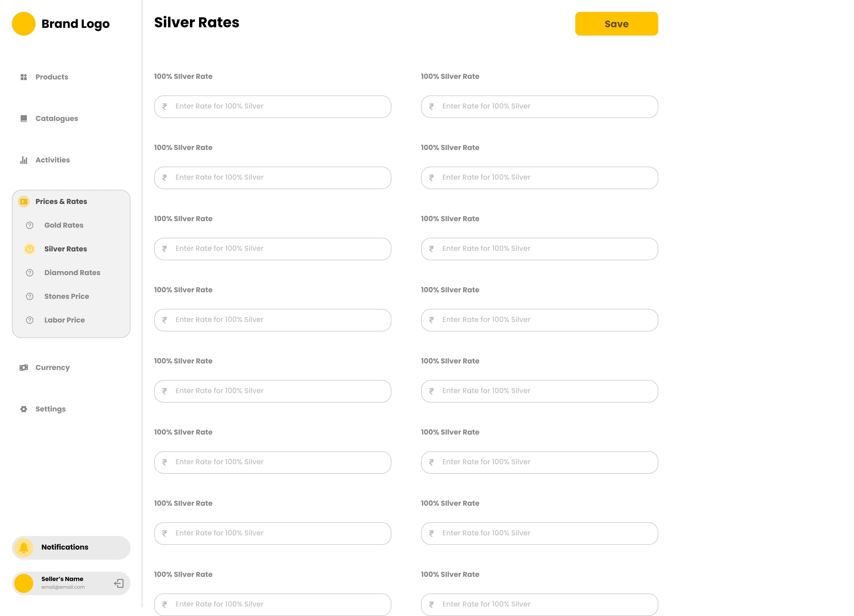
Task: Select the Prices & Rates coin icon
Action: pos(23,201)
